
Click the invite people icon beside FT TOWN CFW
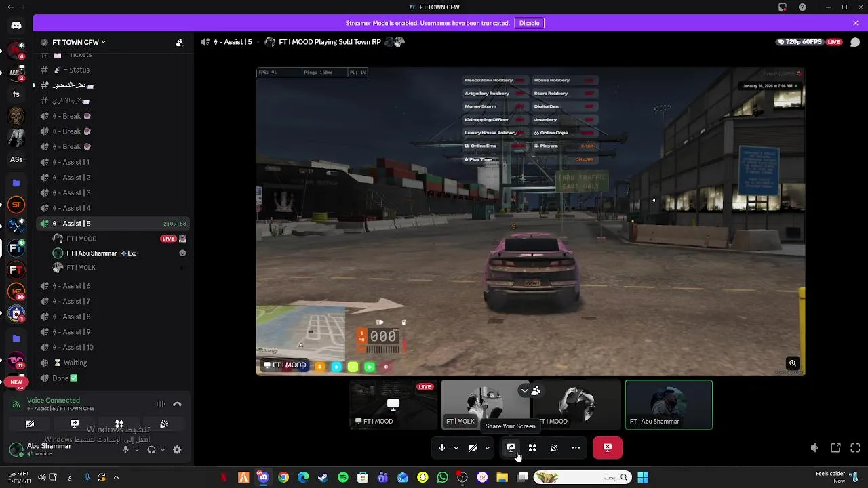[x=180, y=42]
